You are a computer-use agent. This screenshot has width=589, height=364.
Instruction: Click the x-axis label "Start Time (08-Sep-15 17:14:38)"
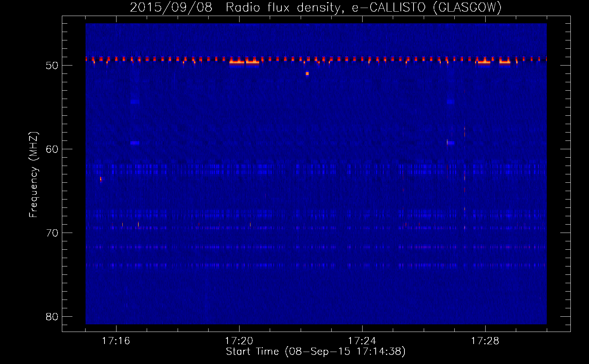point(316,352)
